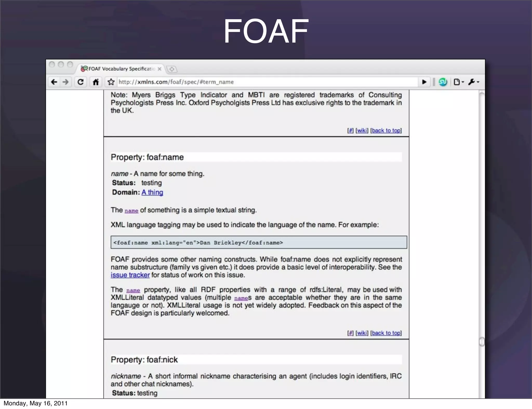Screen dimensions: 532x409
Task: Click back to top link below MBTI note
Action: pos(386,131)
